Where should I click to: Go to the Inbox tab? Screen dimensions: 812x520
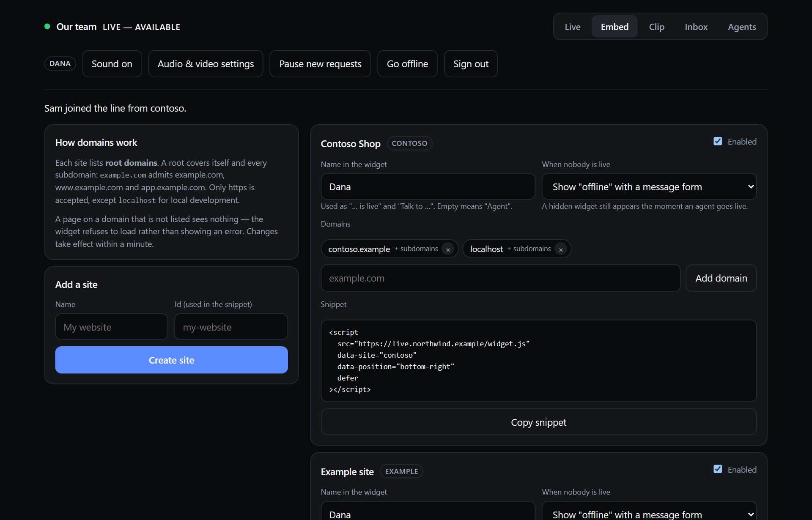(696, 27)
